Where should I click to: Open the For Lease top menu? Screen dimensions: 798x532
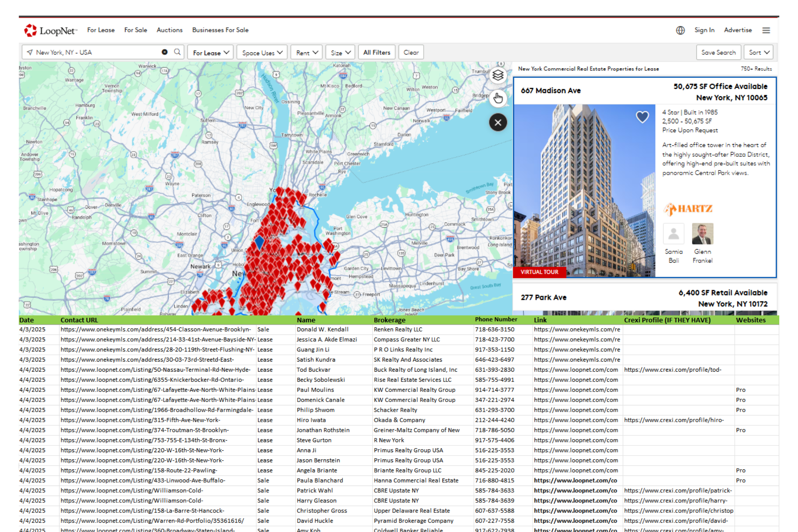point(101,30)
